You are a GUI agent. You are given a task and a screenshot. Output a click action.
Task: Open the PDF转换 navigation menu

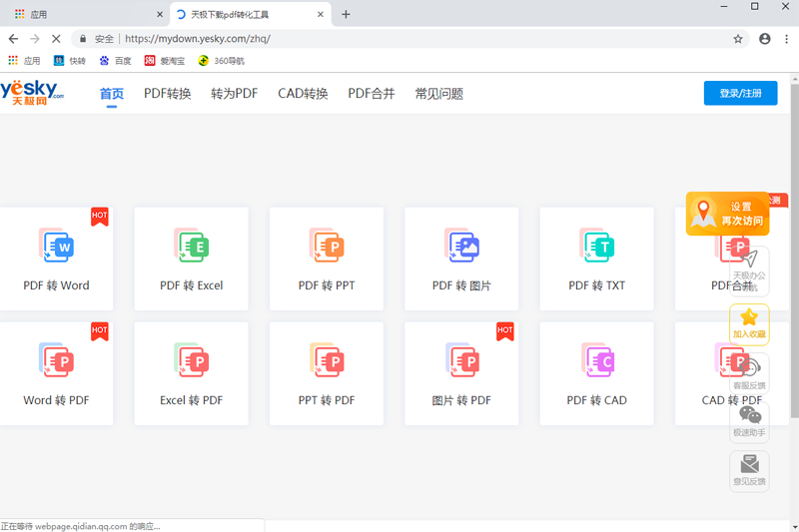tap(167, 94)
